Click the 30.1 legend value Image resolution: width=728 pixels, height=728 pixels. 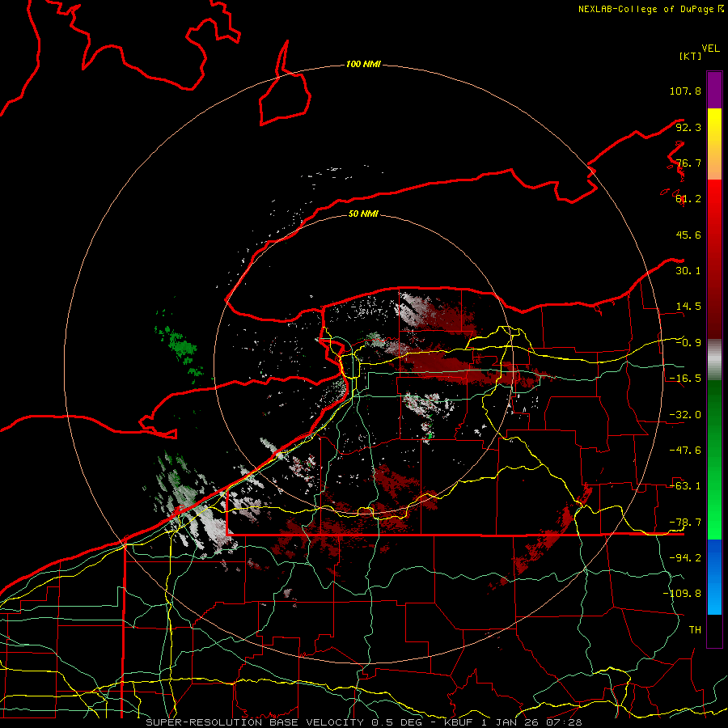(688, 271)
